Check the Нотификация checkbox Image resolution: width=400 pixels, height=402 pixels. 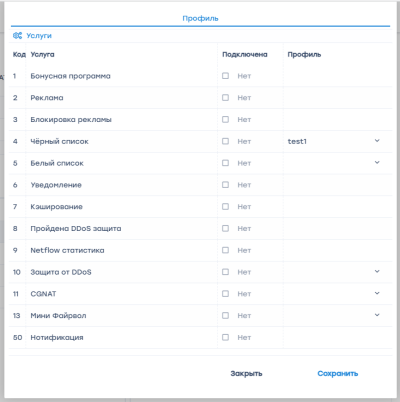pyautogui.click(x=225, y=337)
